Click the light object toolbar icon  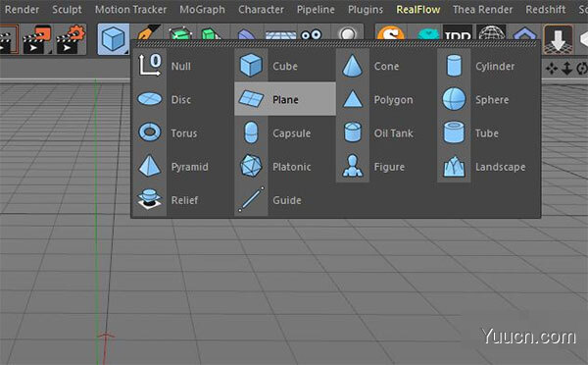348,33
